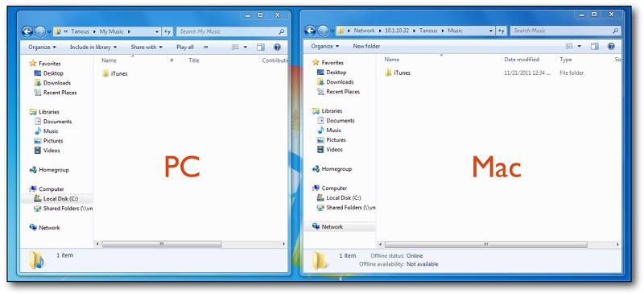Select Documents in PC window sidebar
Image resolution: width=644 pixels, height=294 pixels.
53,122
